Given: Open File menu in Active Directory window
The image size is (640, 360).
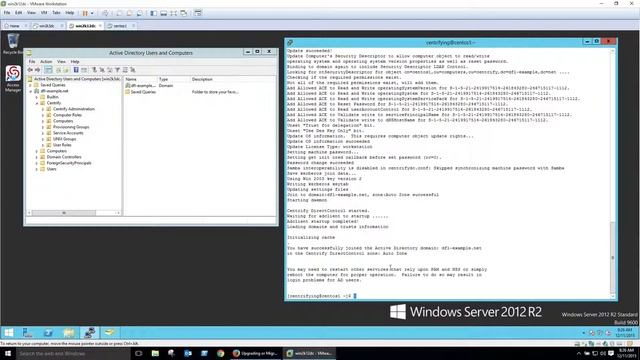Looking at the screenshot, I should [32, 62].
